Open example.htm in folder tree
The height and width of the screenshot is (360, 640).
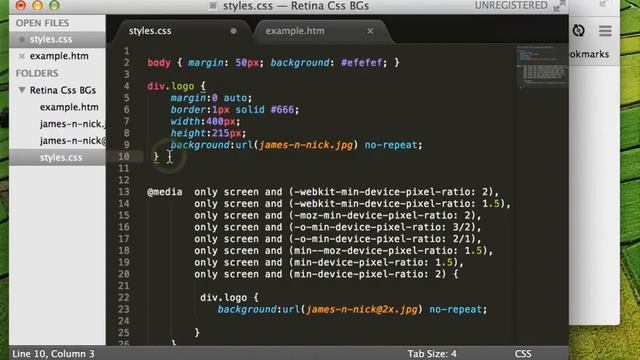(69, 107)
